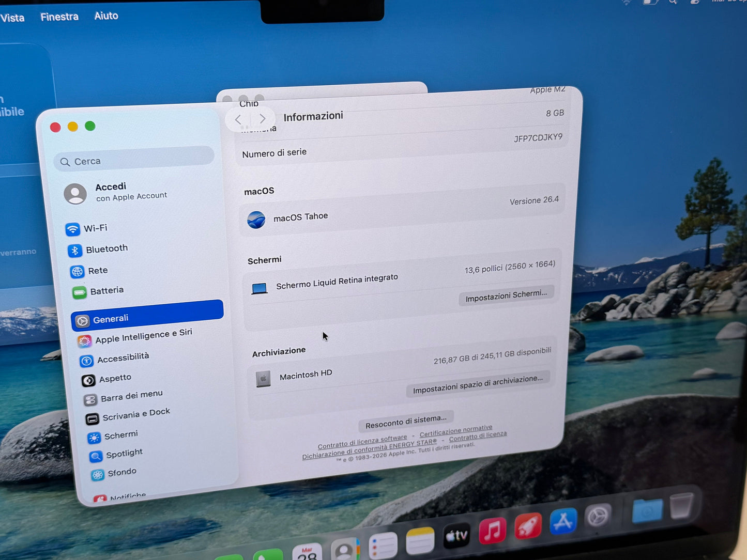Click the 8 GB memory value
The width and height of the screenshot is (747, 560).
(555, 113)
